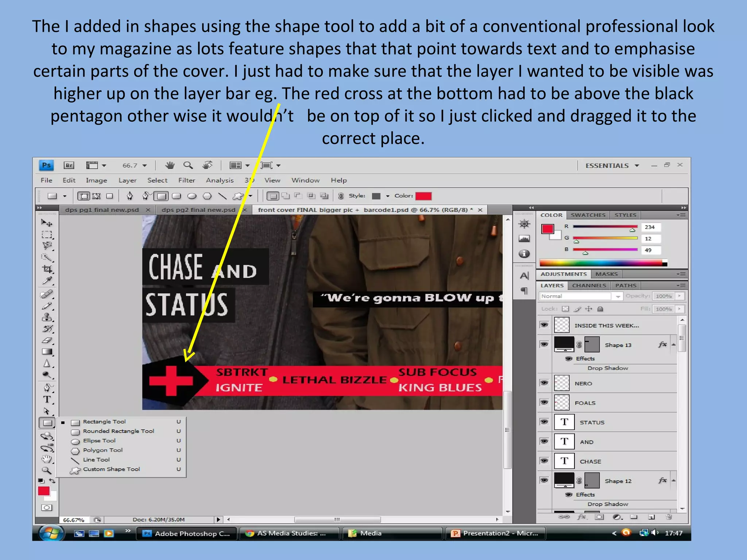Hide the AND text layer
The height and width of the screenshot is (560, 747).
[x=544, y=441]
